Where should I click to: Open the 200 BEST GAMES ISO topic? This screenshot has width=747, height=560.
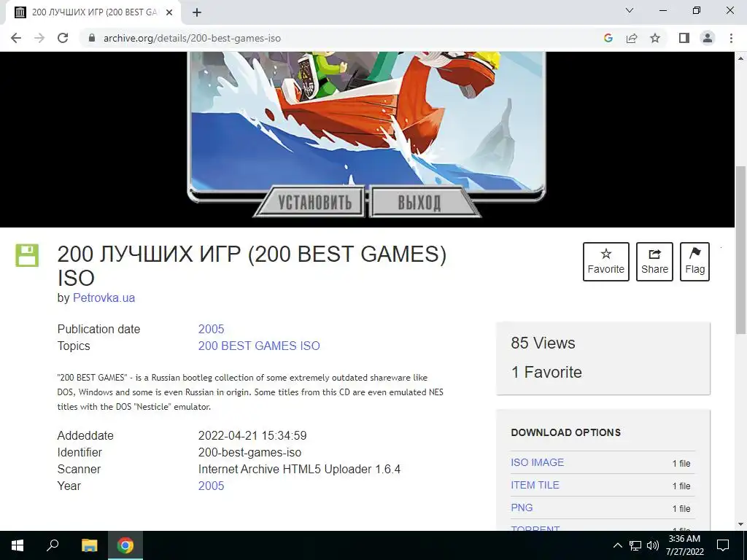click(259, 346)
